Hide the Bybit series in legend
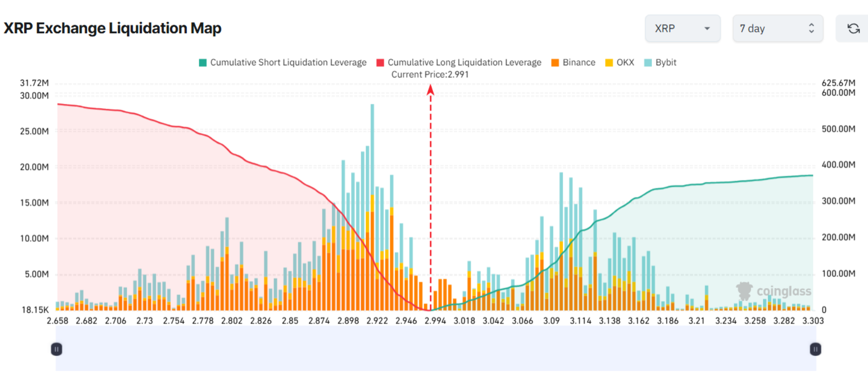868x384 pixels. pos(665,62)
